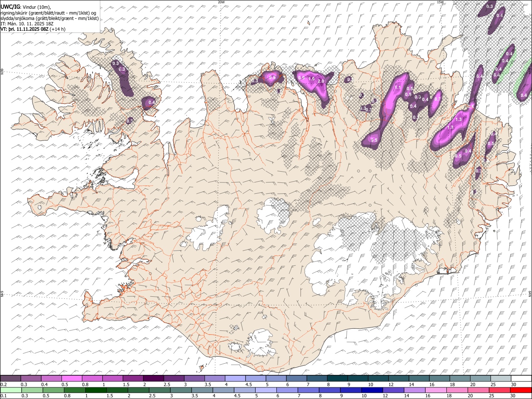Pick the upper legend swatch labeled 12

tap(399, 379)
